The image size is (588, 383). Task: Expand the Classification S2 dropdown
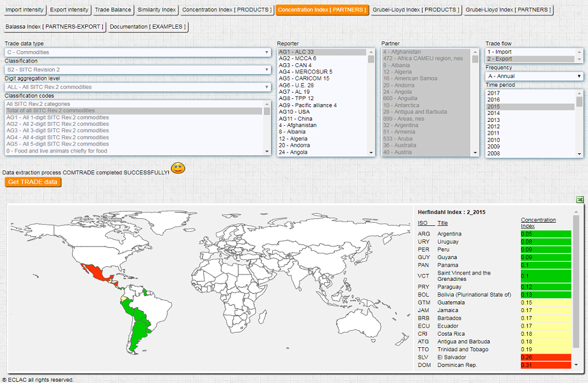[x=138, y=70]
